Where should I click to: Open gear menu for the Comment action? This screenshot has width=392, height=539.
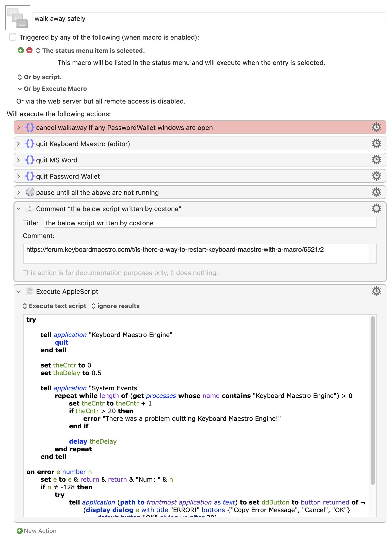coord(377,208)
